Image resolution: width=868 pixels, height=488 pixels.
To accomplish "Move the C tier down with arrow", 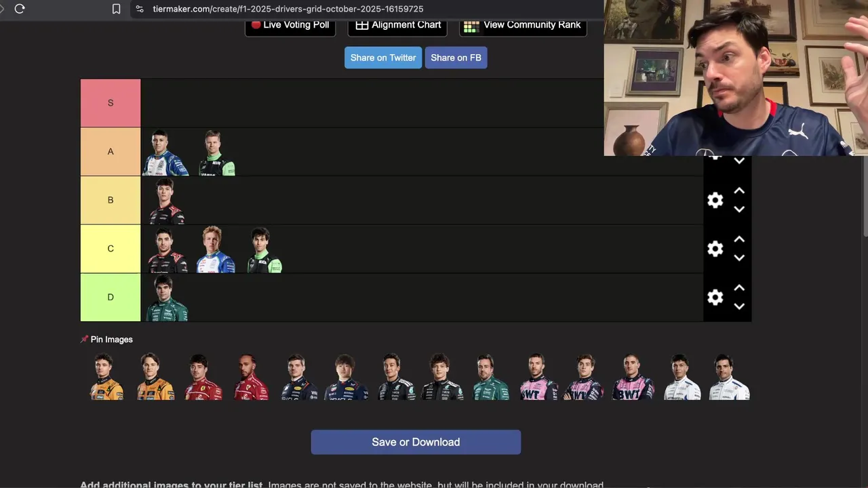I will (739, 258).
